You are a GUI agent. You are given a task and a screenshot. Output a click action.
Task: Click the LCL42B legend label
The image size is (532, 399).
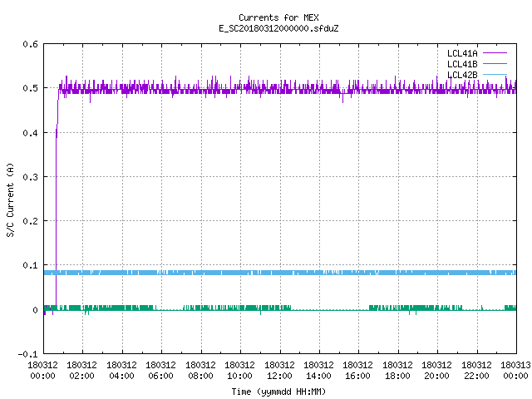point(462,75)
